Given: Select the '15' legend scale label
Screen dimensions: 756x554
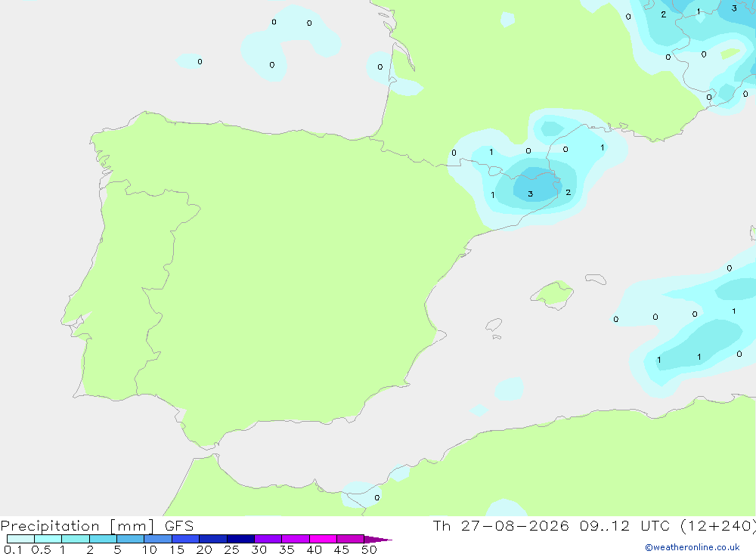Looking at the screenshot, I should (177, 549).
